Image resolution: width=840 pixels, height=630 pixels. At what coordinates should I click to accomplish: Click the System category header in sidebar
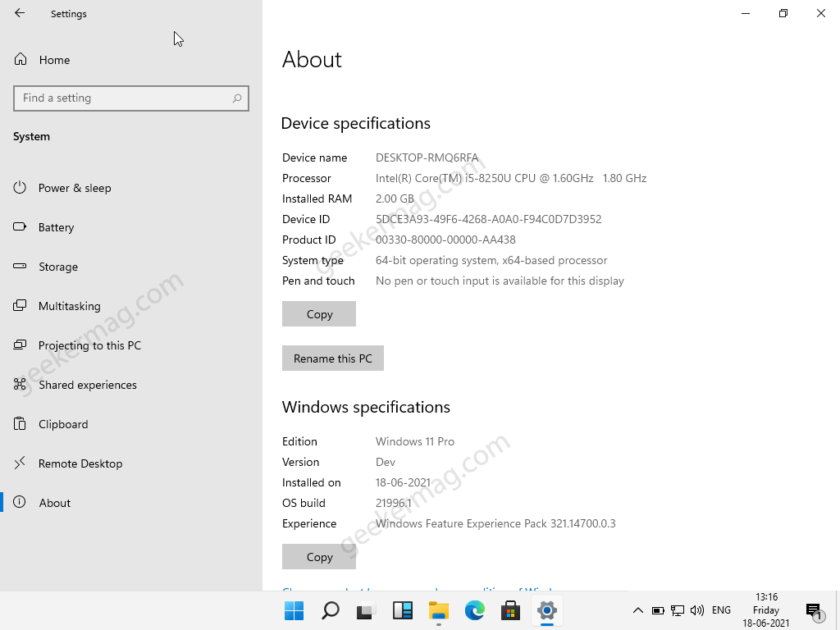click(x=32, y=137)
